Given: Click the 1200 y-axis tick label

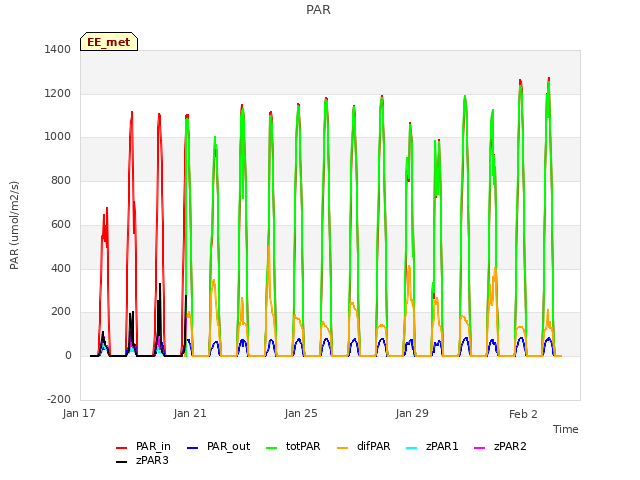Looking at the screenshot, I should point(58,93).
